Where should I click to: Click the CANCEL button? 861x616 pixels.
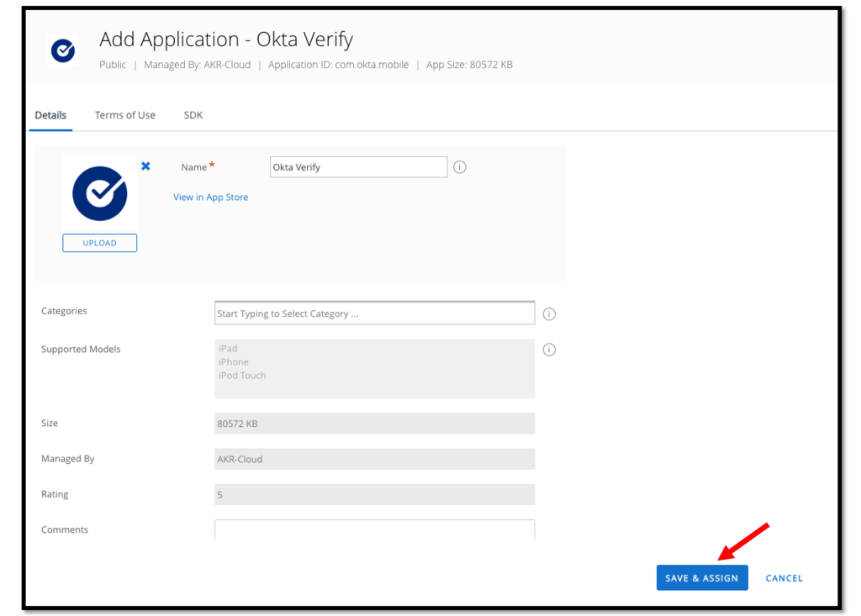pyautogui.click(x=784, y=578)
